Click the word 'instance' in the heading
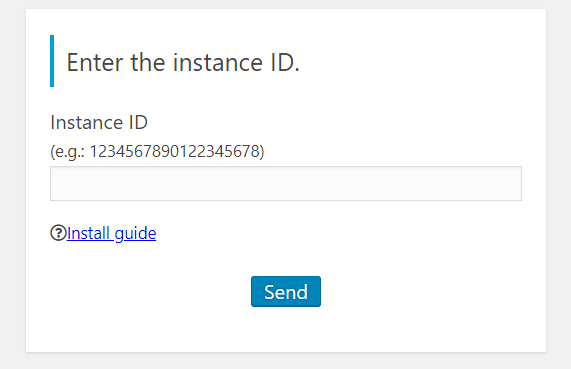 [218, 62]
